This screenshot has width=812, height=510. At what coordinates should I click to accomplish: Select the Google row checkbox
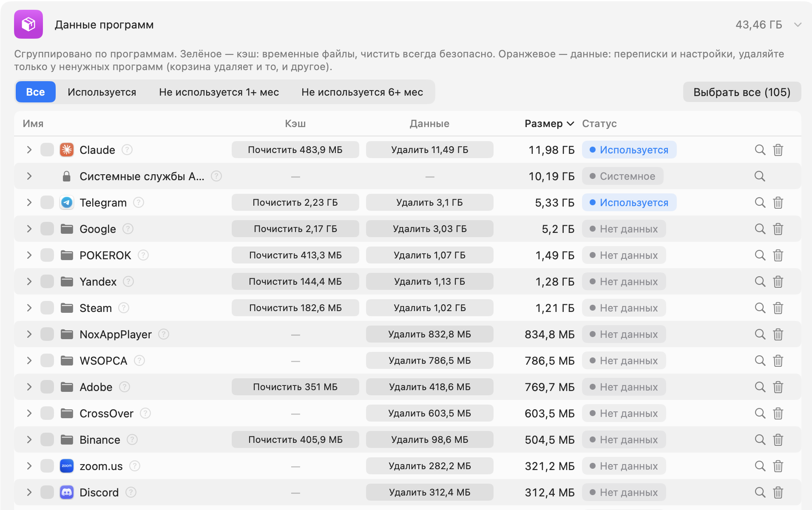(x=47, y=229)
